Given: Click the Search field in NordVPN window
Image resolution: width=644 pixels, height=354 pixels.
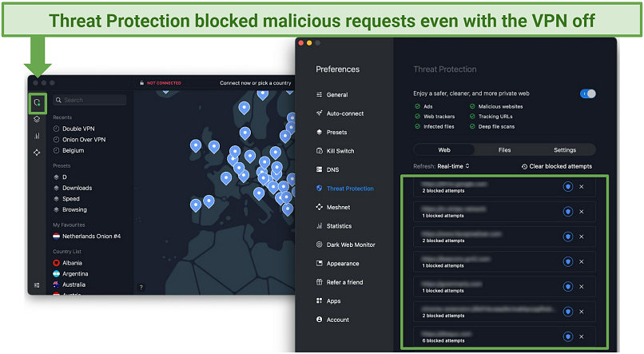Looking at the screenshot, I should click(x=90, y=100).
